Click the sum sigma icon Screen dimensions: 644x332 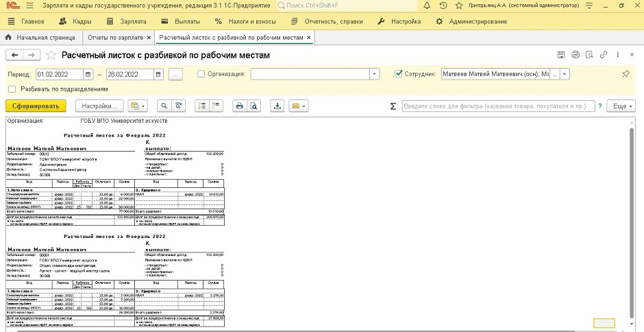coord(393,106)
